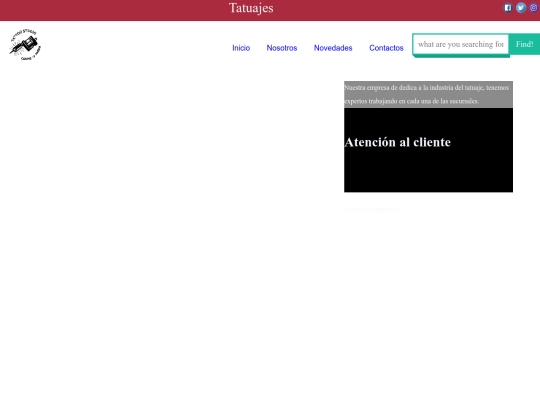The height and width of the screenshot is (405, 540).
Task: Open the Contactos menu link
Action: (x=386, y=48)
